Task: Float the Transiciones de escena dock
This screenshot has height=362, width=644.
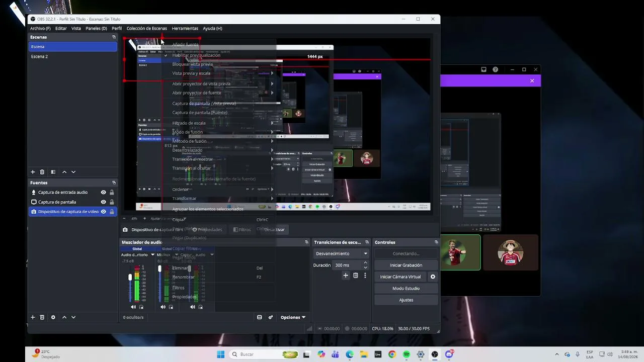Action: pos(367,242)
